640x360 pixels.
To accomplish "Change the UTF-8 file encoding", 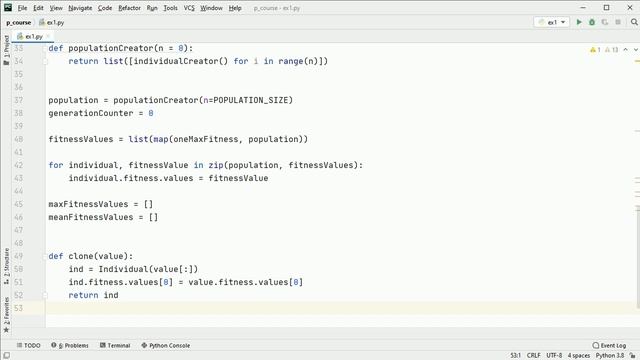I will point(554,356).
